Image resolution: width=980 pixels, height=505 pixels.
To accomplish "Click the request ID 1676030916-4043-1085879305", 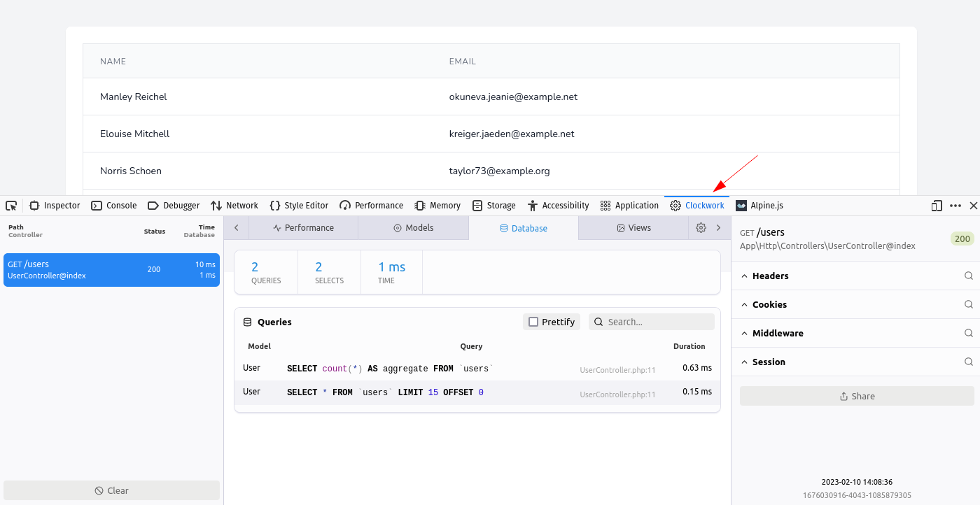I will (x=857, y=495).
